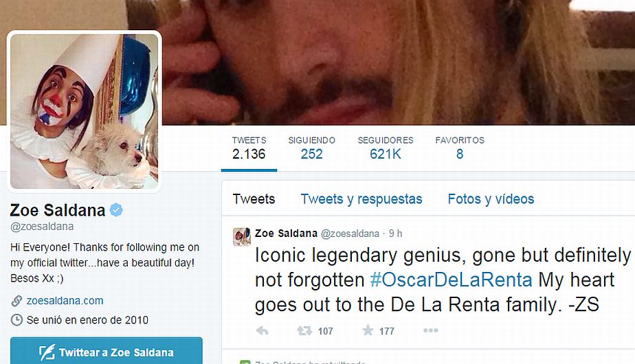The image size is (635, 364).
Task: View the Siguiendo 252 list
Action: coord(311,148)
